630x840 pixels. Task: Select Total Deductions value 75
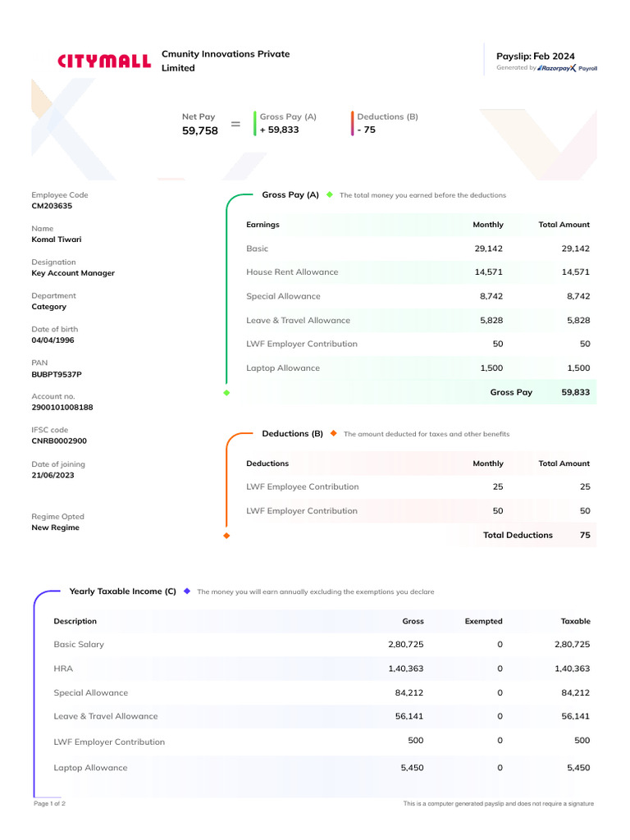(585, 535)
